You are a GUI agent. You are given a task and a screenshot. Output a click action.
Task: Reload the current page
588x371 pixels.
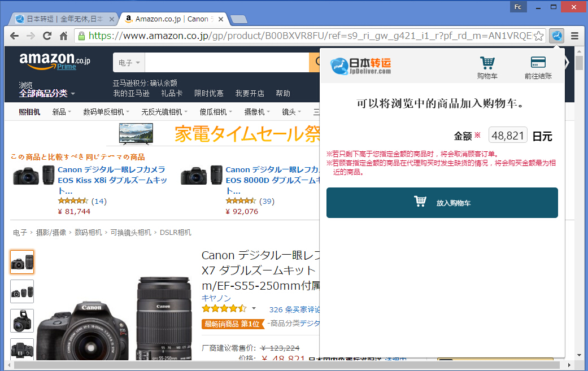47,35
